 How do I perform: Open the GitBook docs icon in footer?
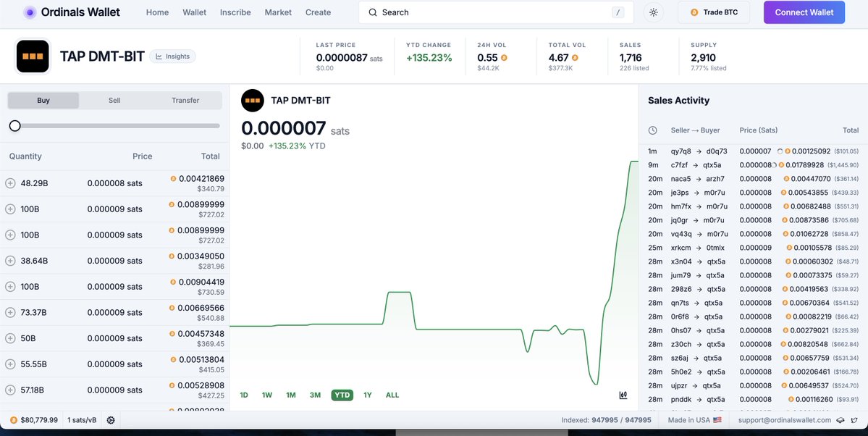(x=840, y=420)
